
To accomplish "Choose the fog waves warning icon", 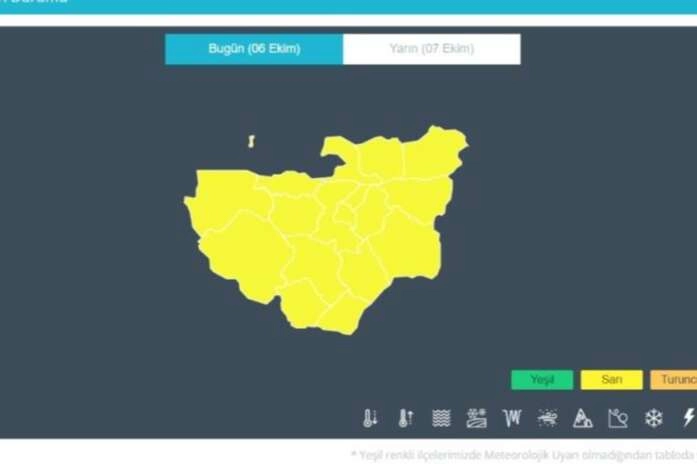I will [441, 418].
